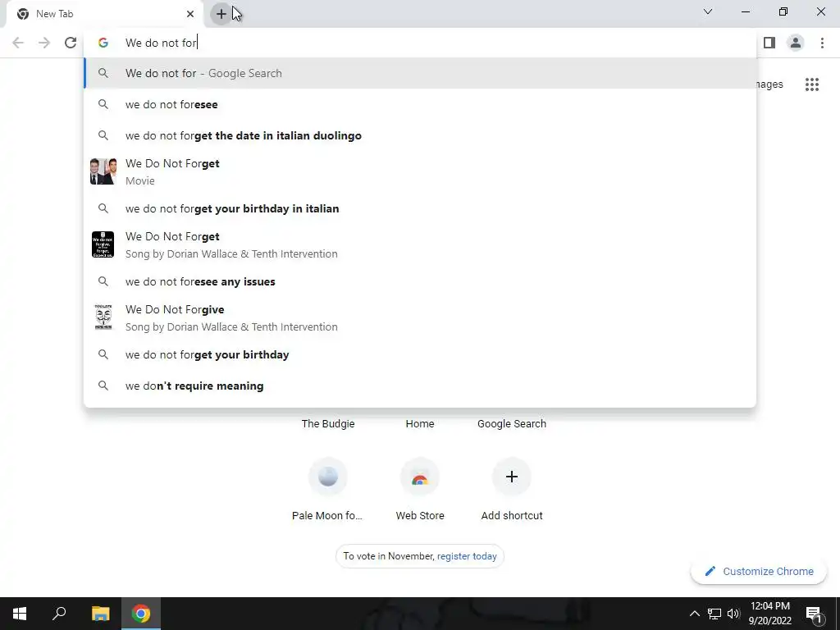This screenshot has width=840, height=630.
Task: Select 'We Do Not Forget' song suggestion
Action: pos(420,244)
